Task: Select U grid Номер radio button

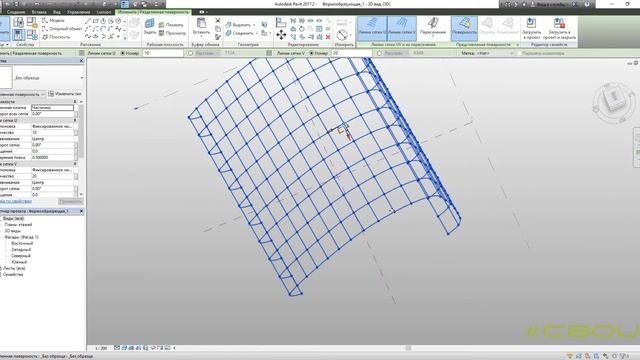Action: 122,53
